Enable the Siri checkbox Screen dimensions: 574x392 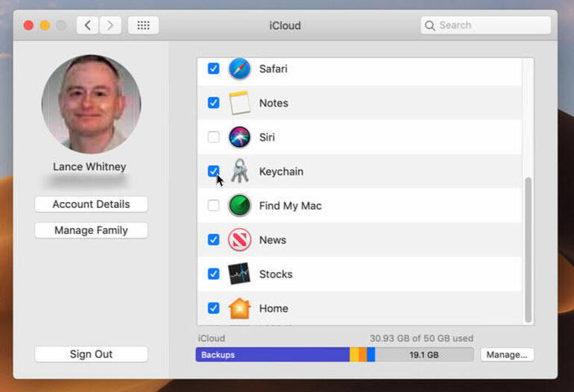(x=213, y=137)
